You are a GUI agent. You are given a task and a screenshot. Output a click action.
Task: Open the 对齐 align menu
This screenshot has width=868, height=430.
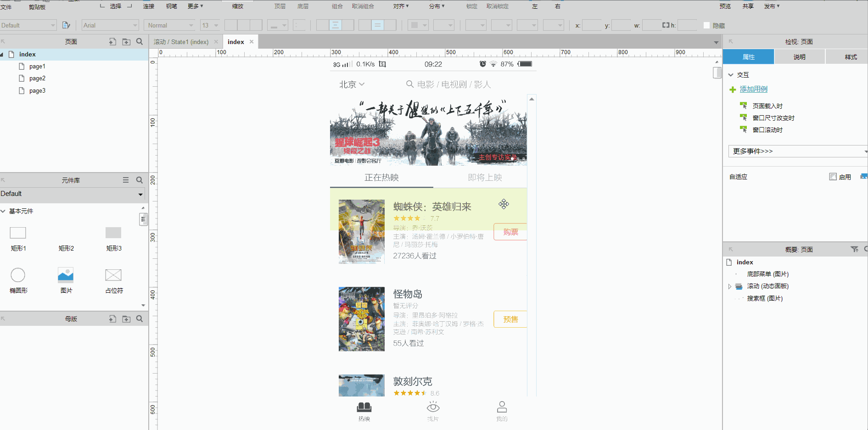click(401, 6)
